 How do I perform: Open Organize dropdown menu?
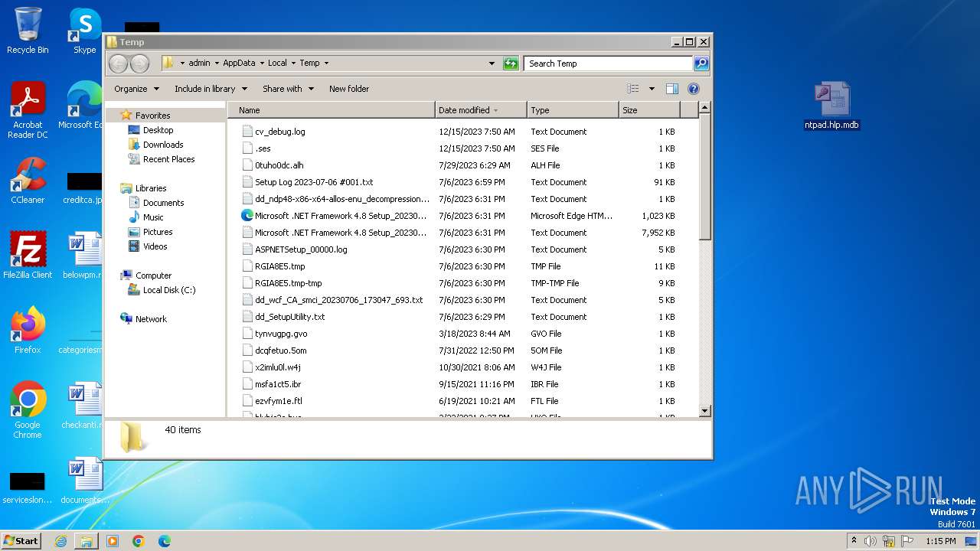137,89
